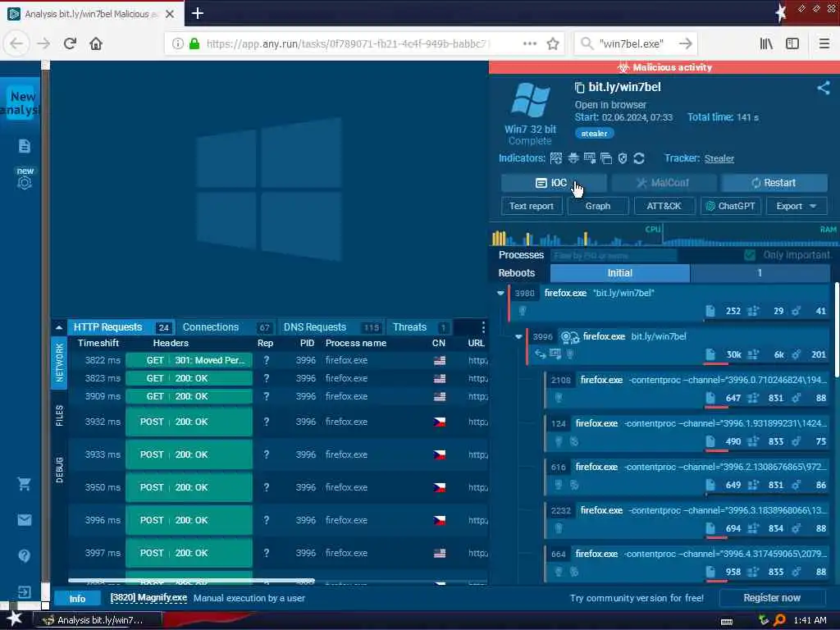Bookmark this page with star icon
Screen dimensions: 840x630
click(x=553, y=43)
